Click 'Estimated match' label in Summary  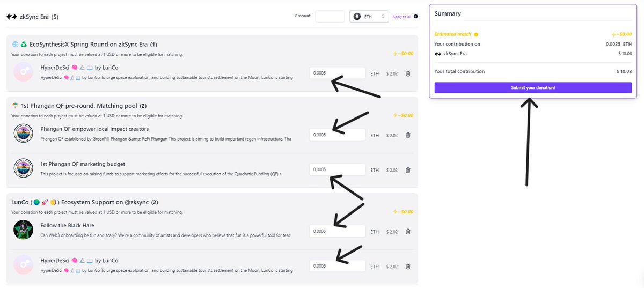click(x=453, y=34)
